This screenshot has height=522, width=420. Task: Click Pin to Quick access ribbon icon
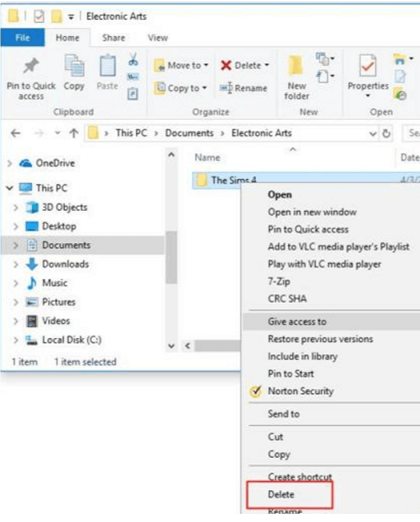pos(31,66)
